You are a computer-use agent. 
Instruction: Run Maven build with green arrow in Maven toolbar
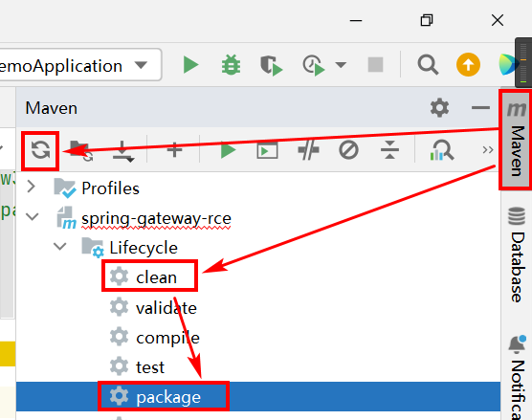[x=228, y=150]
